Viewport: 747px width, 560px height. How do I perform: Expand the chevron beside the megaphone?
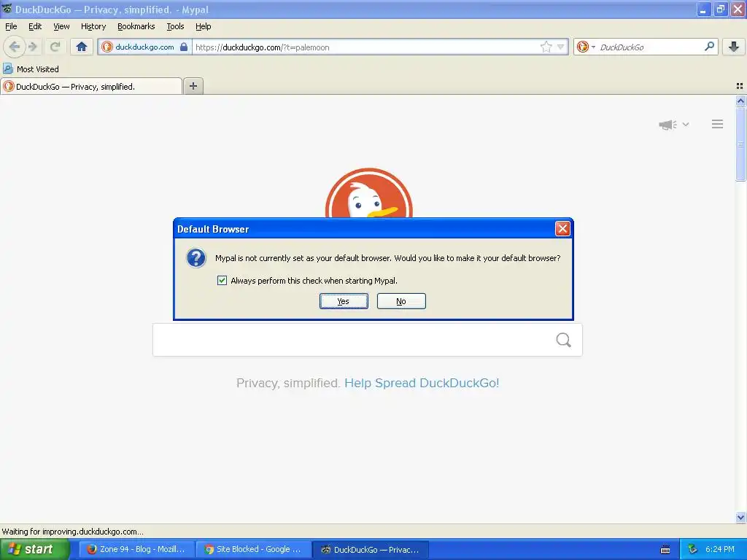pyautogui.click(x=686, y=124)
